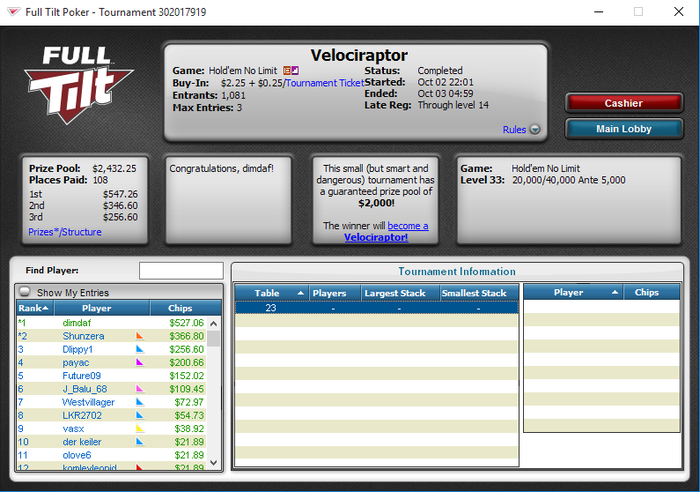The height and width of the screenshot is (492, 700).
Task: Toggle the Show My Entries checkbox
Action: pos(25,292)
